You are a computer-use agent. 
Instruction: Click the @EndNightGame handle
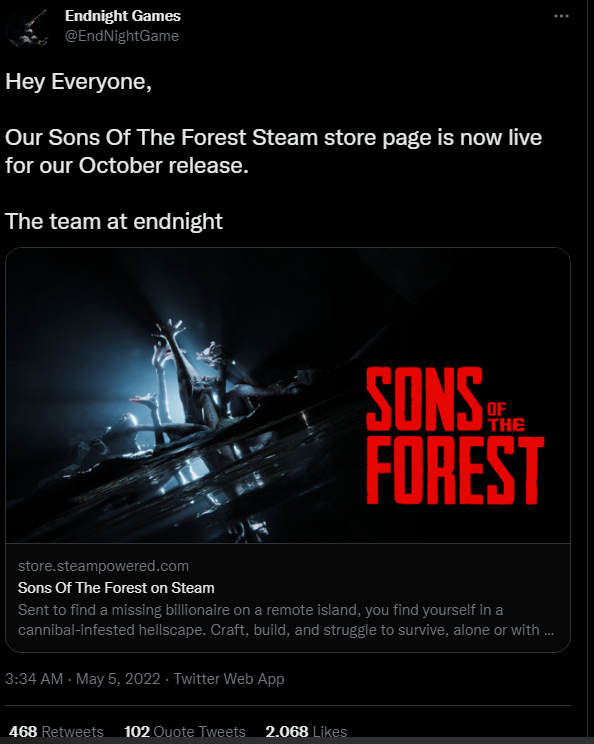coord(121,36)
